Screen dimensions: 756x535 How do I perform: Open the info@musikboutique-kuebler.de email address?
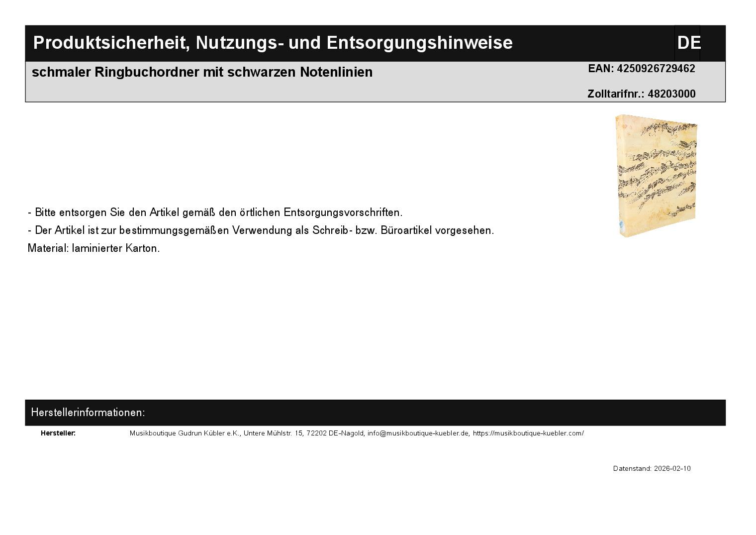pyautogui.click(x=418, y=433)
